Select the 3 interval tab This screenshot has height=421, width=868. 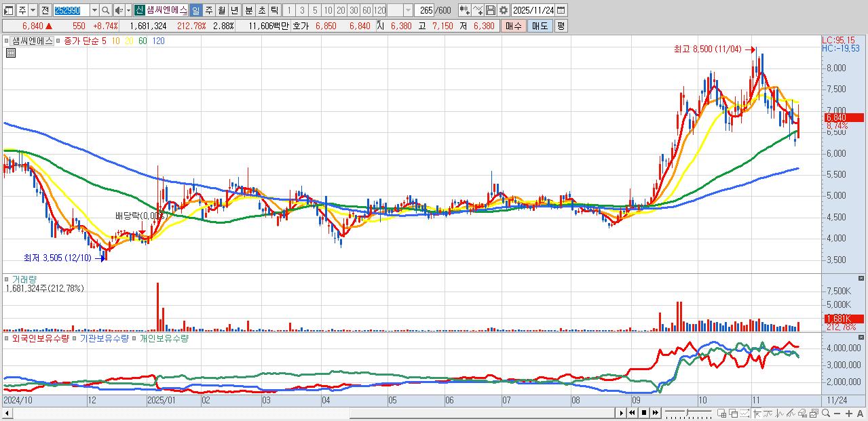click(302, 10)
